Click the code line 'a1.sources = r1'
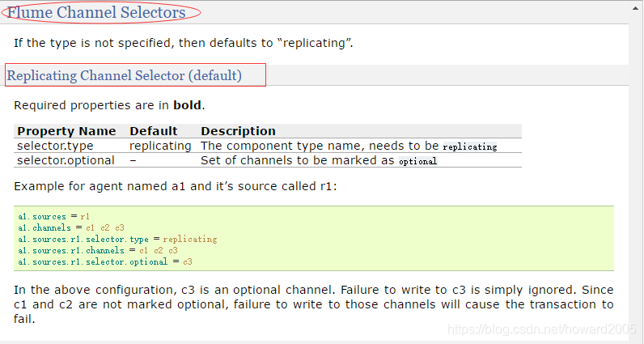Image resolution: width=644 pixels, height=344 pixels. tap(54, 217)
